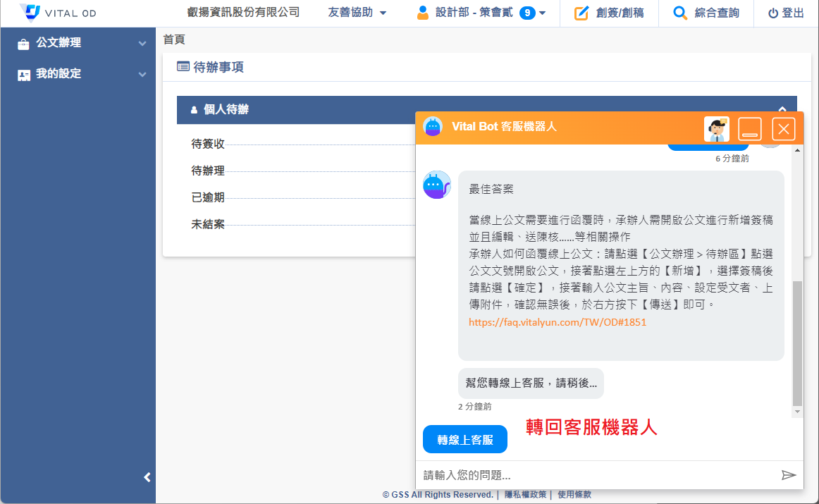
Task: Collapse the 個人待辦 panel
Action: tap(782, 109)
